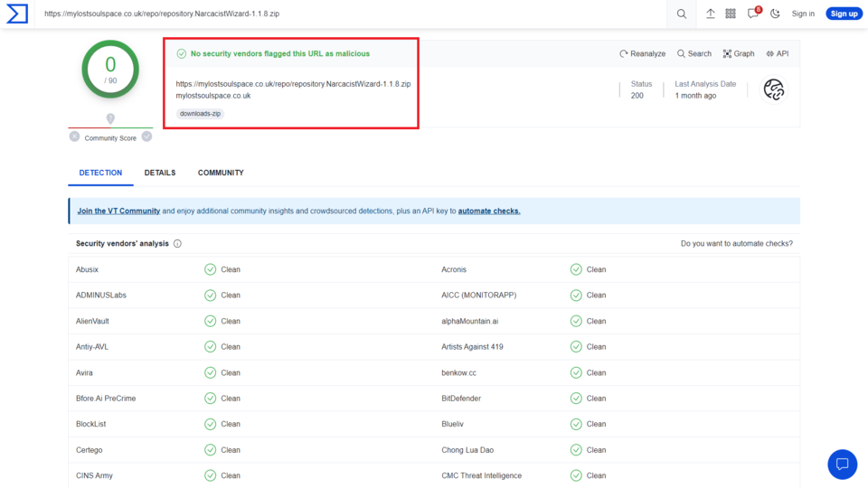Click the API button

click(x=778, y=53)
